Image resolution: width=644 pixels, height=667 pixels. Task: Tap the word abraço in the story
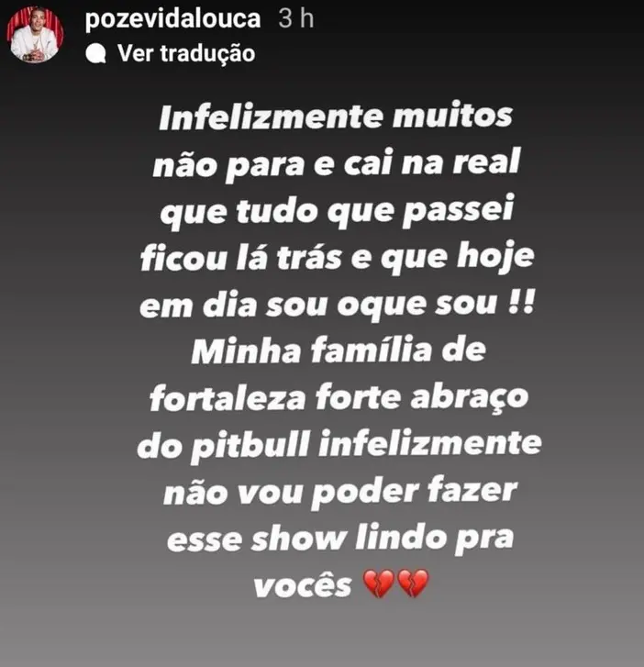(470, 399)
